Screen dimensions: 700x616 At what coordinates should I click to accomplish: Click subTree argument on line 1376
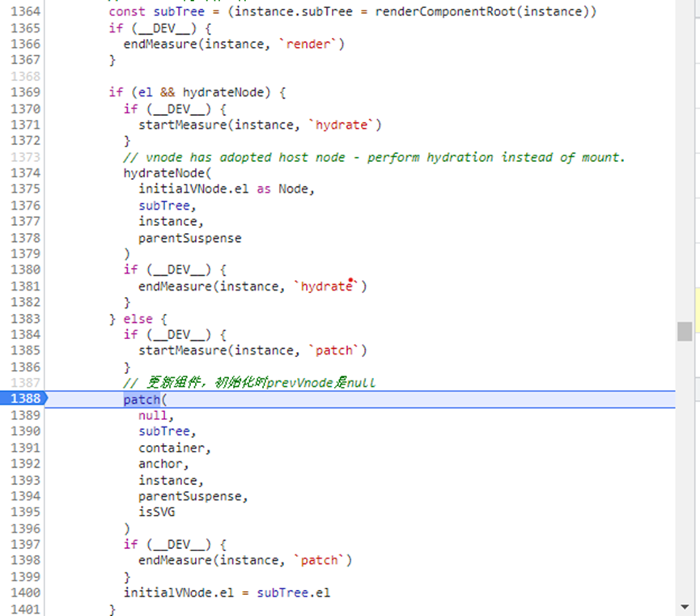163,206
